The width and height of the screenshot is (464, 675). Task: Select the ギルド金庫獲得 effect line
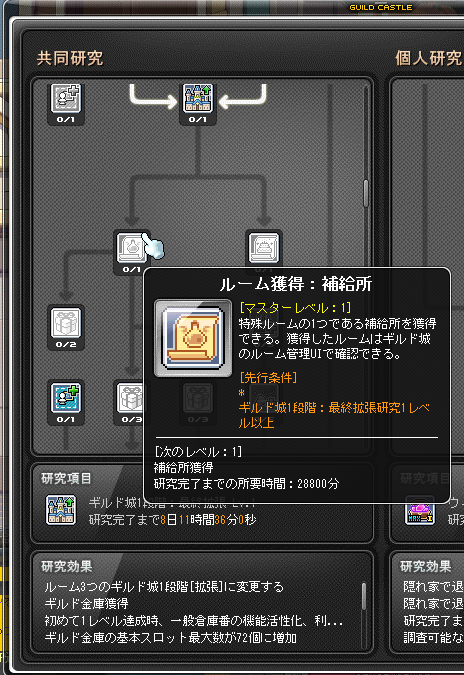[87, 604]
